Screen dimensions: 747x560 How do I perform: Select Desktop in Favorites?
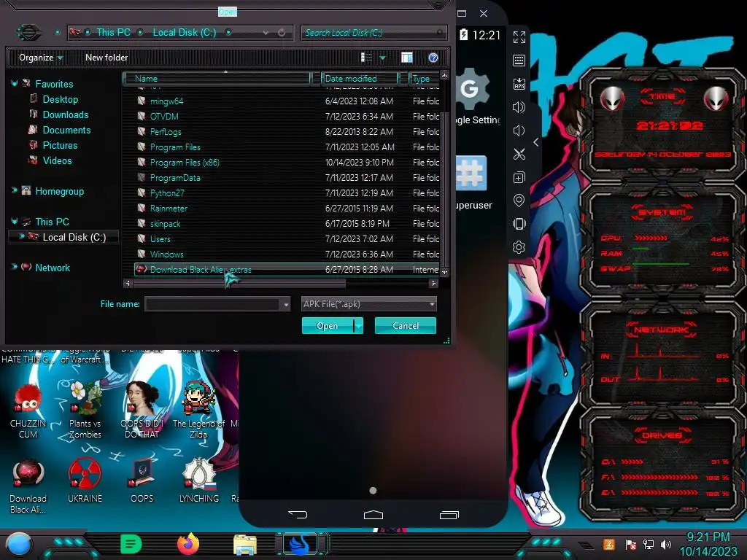pos(60,99)
